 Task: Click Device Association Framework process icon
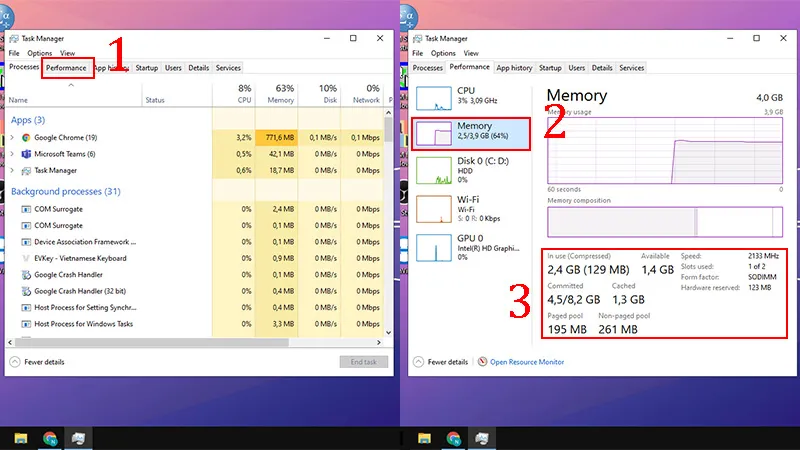click(x=26, y=242)
